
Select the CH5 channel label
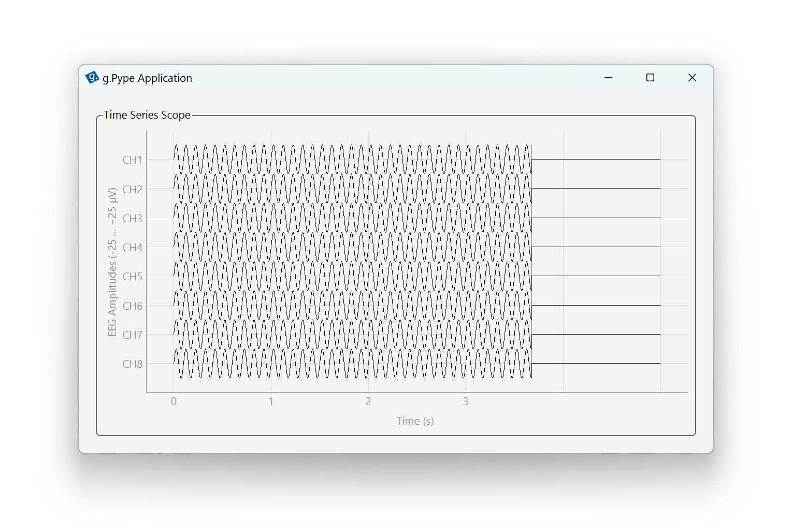132,277
